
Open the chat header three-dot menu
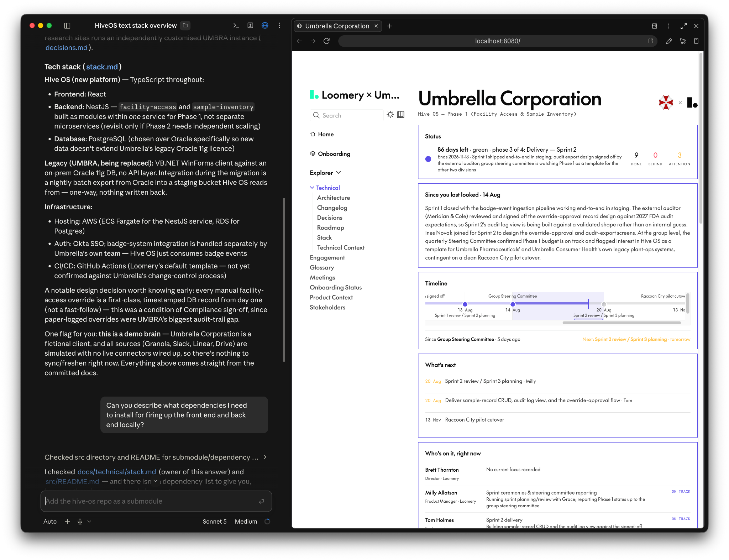[279, 26]
